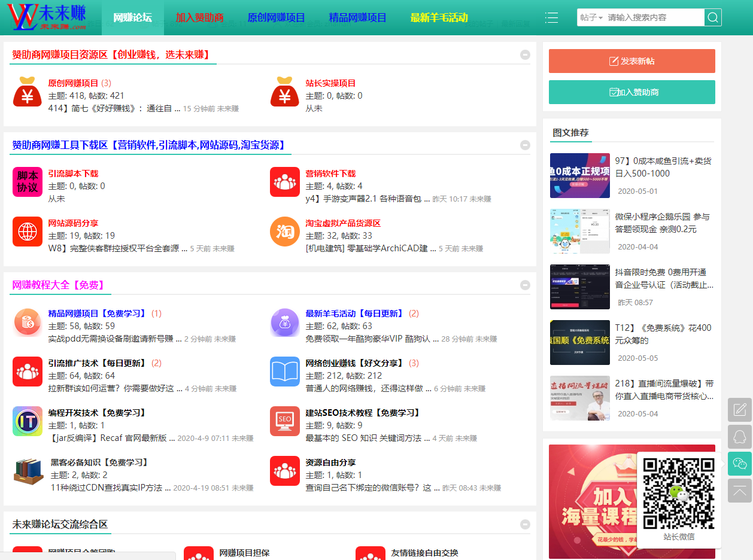Open the 帖子 search type dropdown

(x=591, y=17)
